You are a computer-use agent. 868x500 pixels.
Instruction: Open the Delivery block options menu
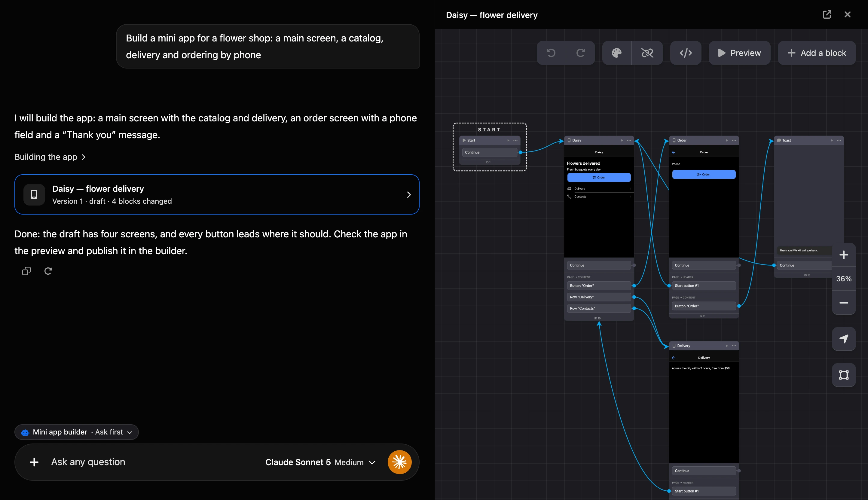tap(734, 346)
